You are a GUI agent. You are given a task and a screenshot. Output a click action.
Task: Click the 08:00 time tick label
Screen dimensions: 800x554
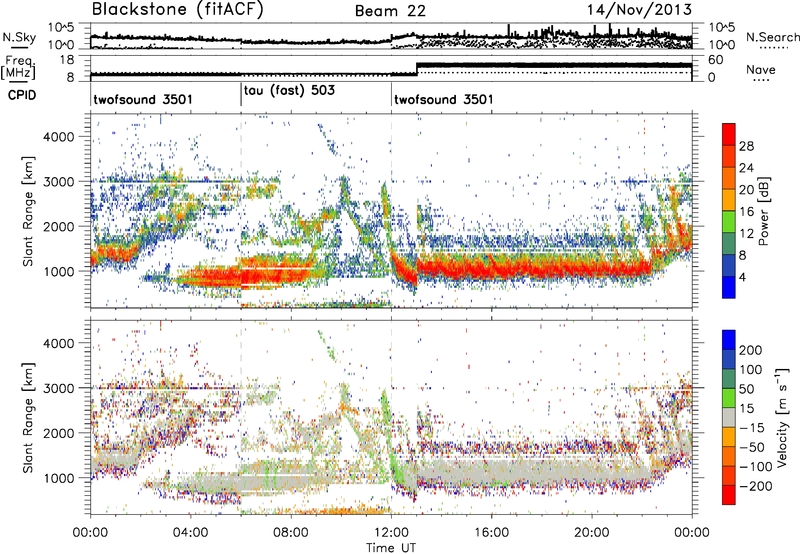coord(291,533)
